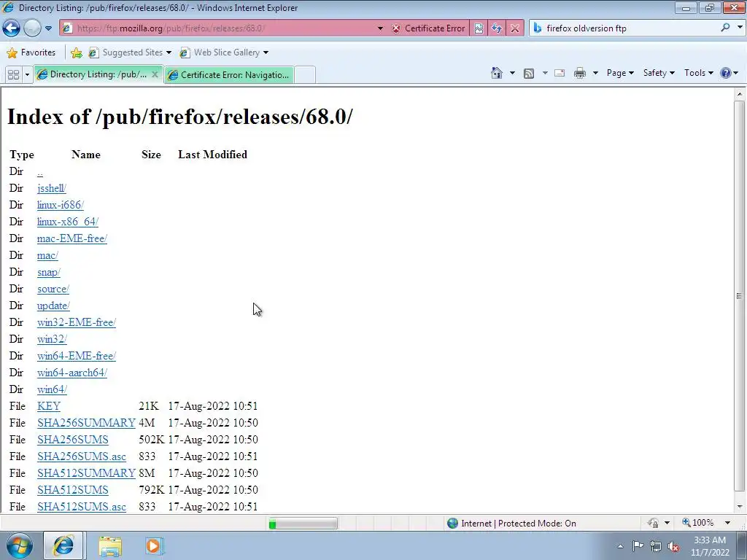
Task: Run search with the magnifier icon
Action: 725,28
